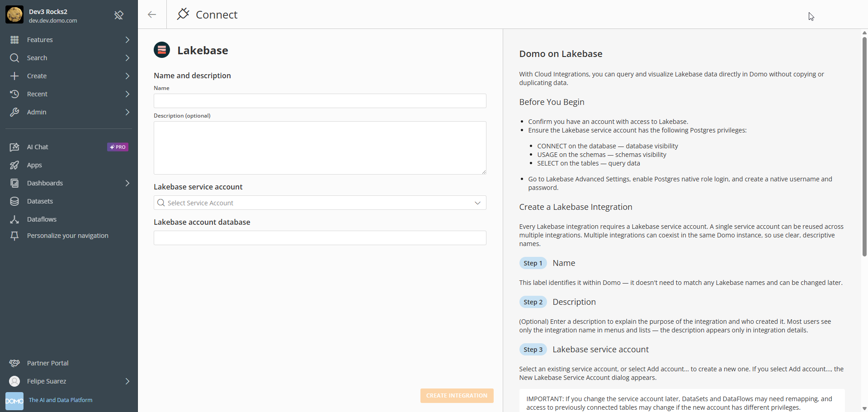
Task: Open Apps from the sidebar
Action: 69,165
